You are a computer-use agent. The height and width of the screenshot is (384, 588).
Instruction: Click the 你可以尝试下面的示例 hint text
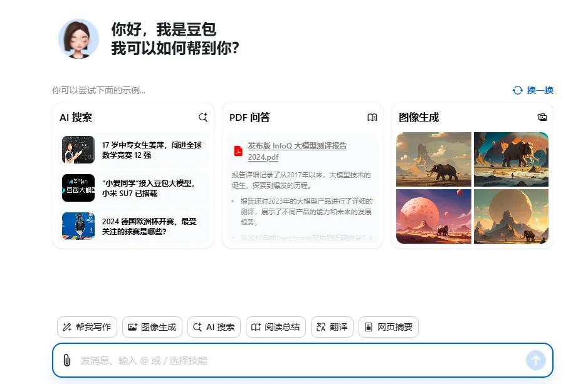(99, 90)
